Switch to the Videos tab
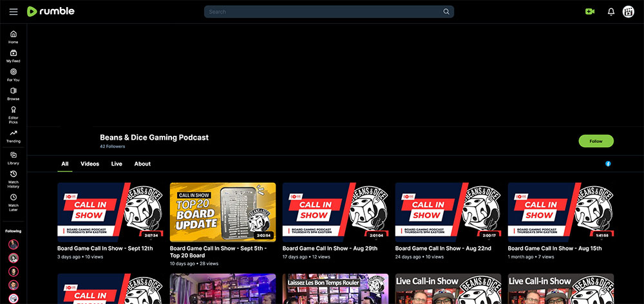 pyautogui.click(x=90, y=164)
